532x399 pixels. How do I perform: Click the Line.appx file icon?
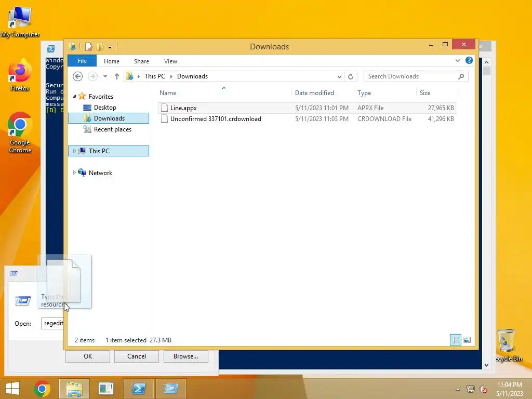164,108
